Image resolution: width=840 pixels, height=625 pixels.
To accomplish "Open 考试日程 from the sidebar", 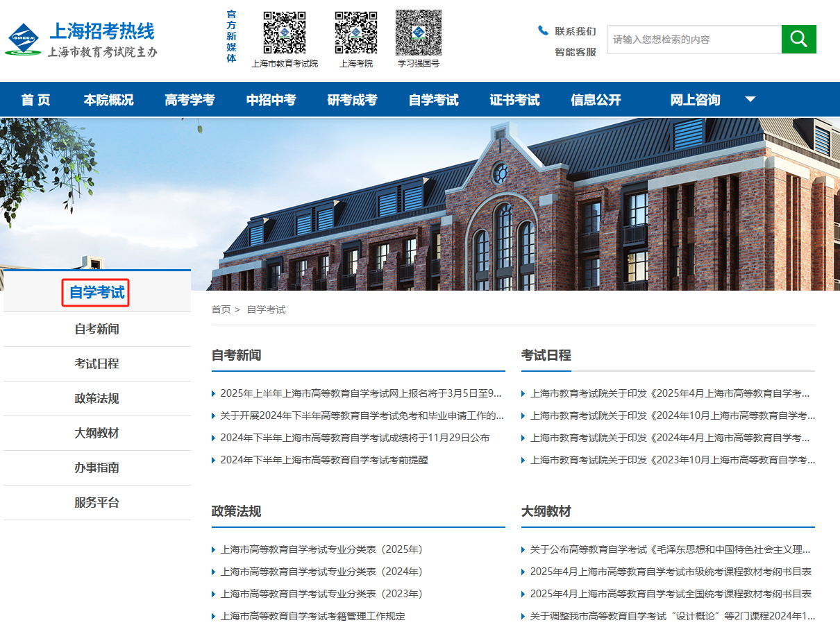I will pyautogui.click(x=95, y=363).
